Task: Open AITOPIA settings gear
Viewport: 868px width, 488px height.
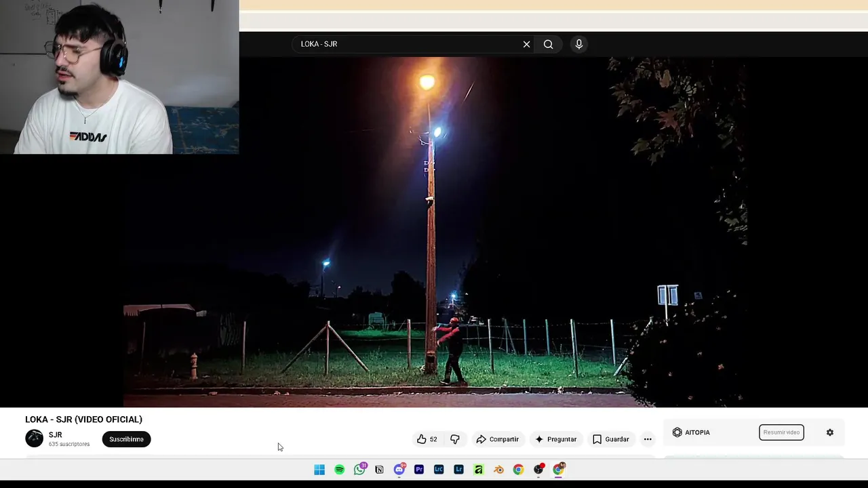Action: point(829,432)
